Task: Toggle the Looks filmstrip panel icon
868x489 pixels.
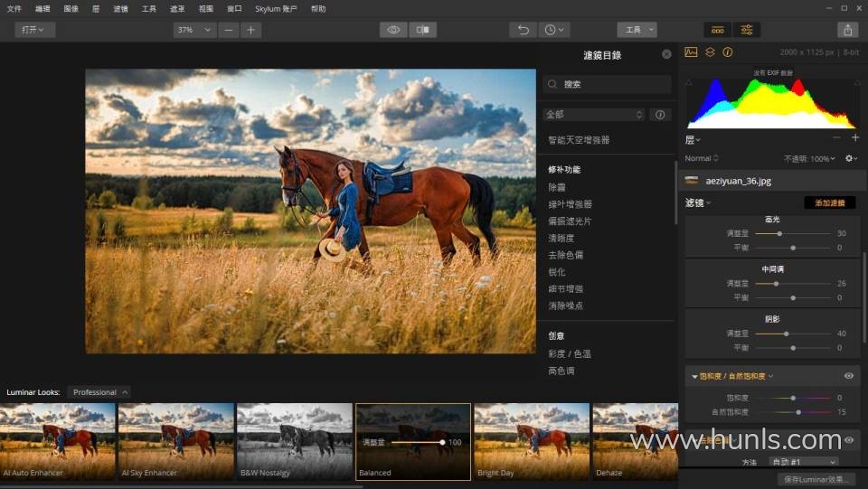Action: [717, 30]
